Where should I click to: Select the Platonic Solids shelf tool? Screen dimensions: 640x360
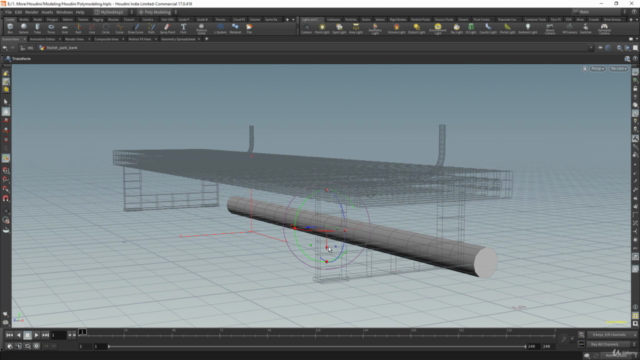click(x=201, y=29)
